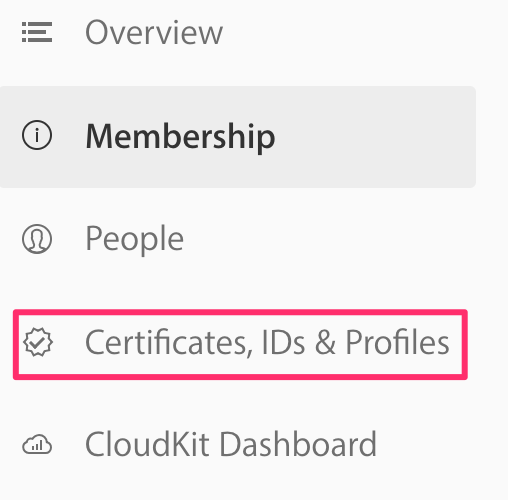The image size is (508, 500).
Task: Click the CloudKit cloud chart icon
Action: coord(37,444)
